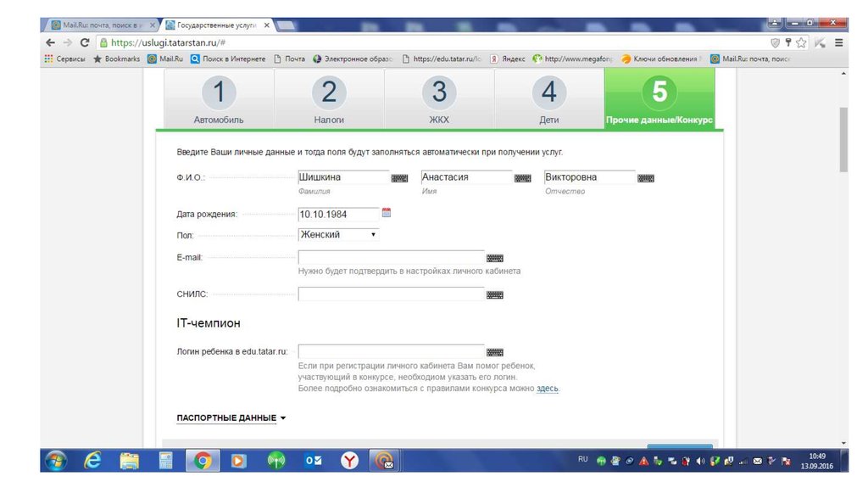Image resolution: width=868 pixels, height=487 pixels.
Task: Follow the здесь contest rules link
Action: pos(548,389)
